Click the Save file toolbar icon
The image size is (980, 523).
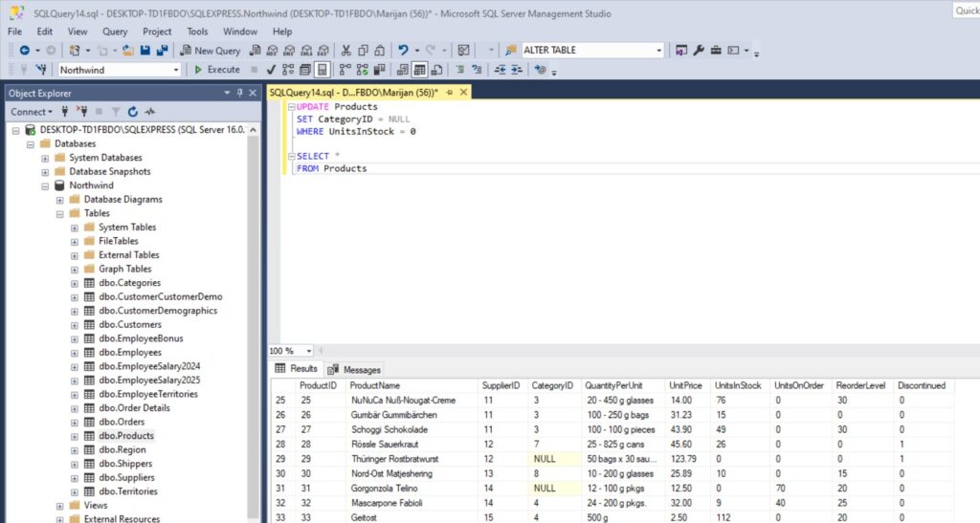(145, 51)
